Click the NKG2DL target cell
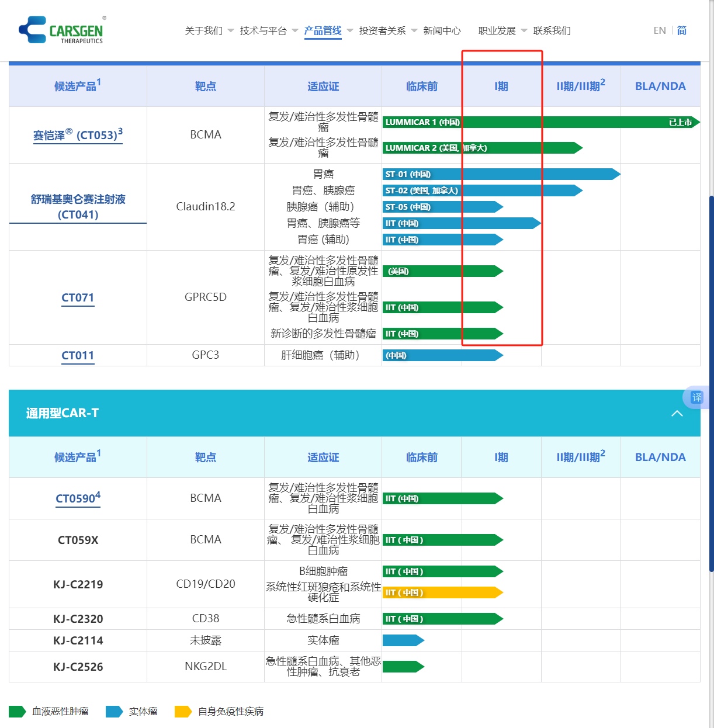 point(206,666)
